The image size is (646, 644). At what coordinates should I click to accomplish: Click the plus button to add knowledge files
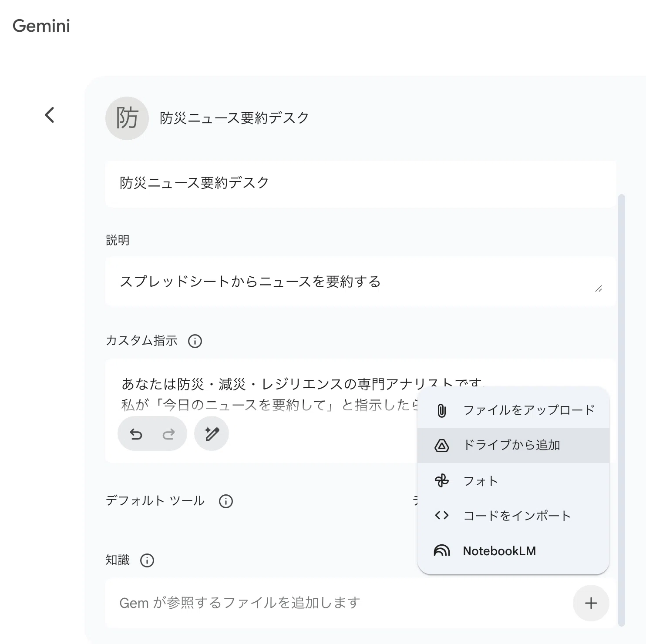[591, 603]
